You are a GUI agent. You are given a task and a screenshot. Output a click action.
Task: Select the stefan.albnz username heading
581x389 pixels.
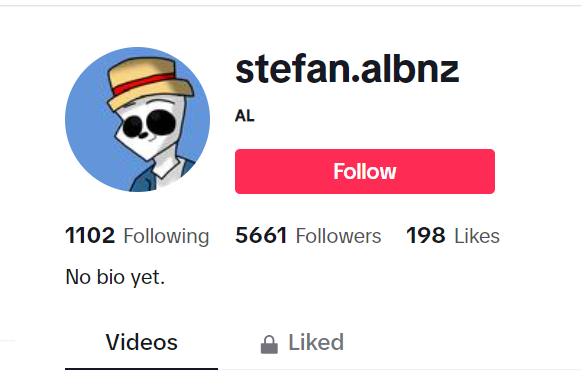coord(347,69)
